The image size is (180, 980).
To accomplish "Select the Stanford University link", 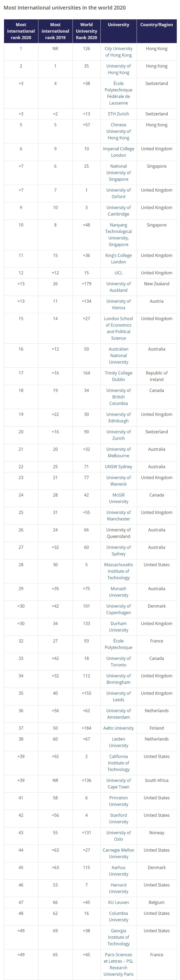I will [118, 818].
